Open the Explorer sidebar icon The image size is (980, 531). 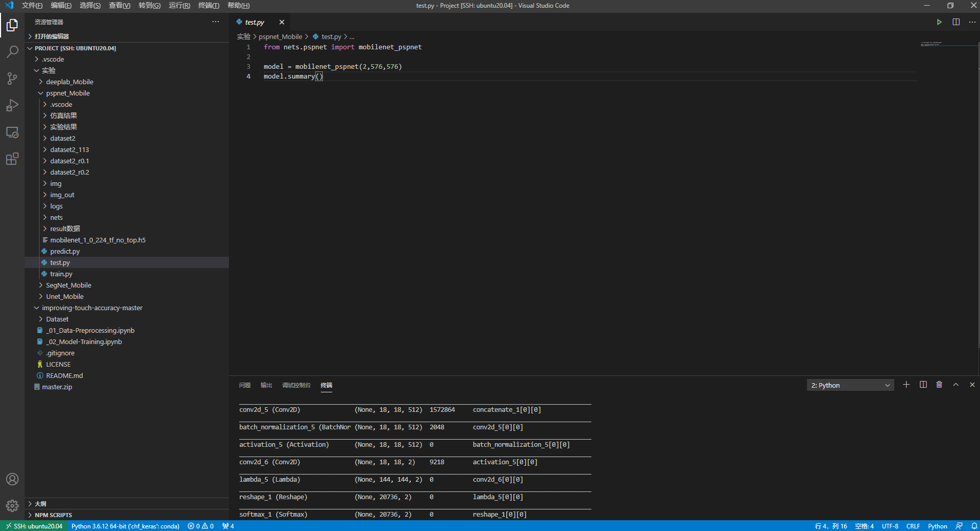click(x=12, y=25)
